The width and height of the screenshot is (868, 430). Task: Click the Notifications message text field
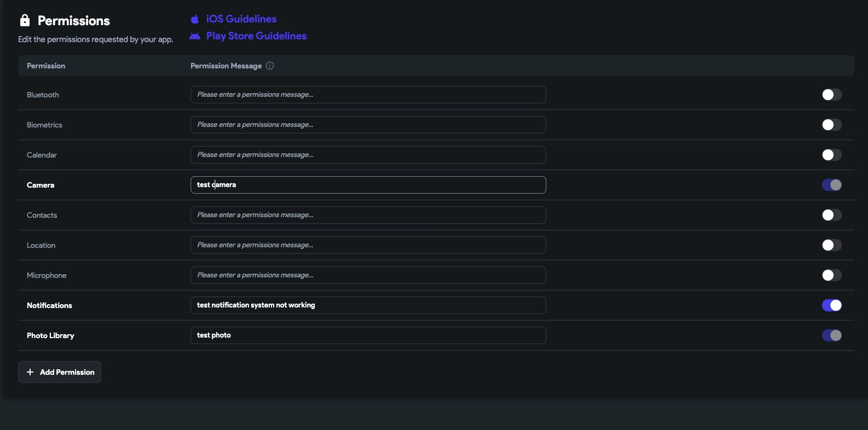tap(368, 305)
